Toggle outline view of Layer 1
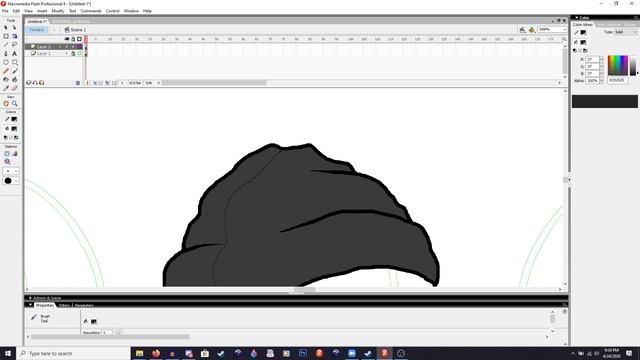The width and height of the screenshot is (640, 360). coord(80,53)
